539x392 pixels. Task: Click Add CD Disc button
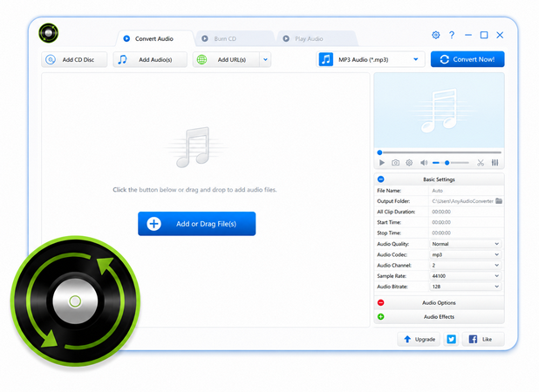click(x=74, y=60)
